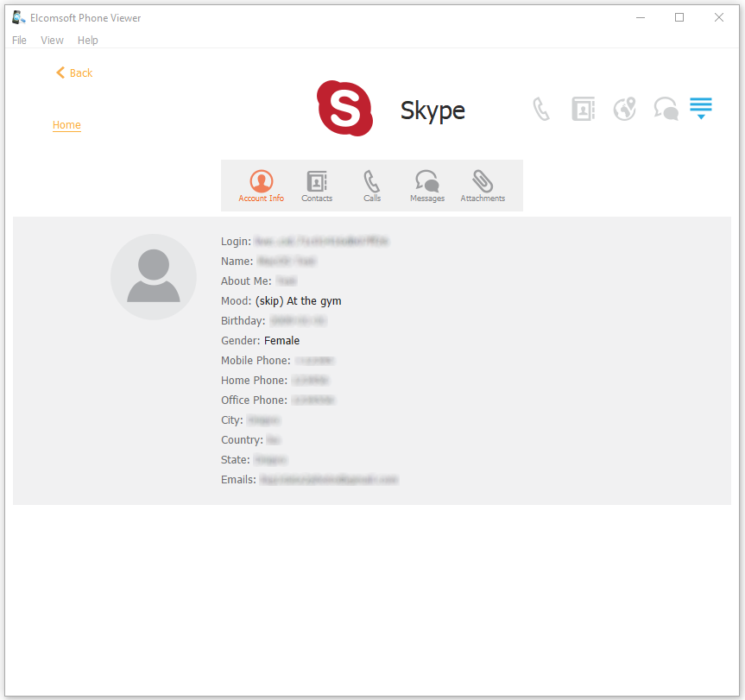Open the Attachments paperclip tab
745x700 pixels.
tap(483, 186)
